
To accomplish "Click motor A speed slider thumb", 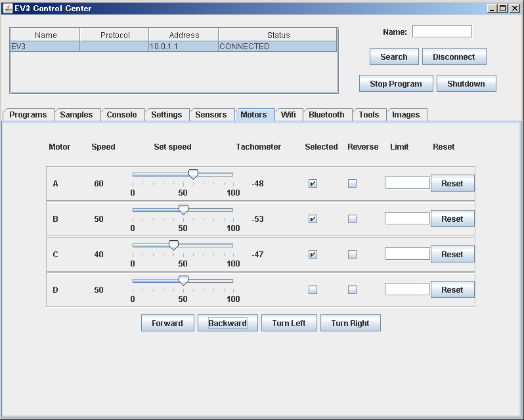I will (x=193, y=174).
